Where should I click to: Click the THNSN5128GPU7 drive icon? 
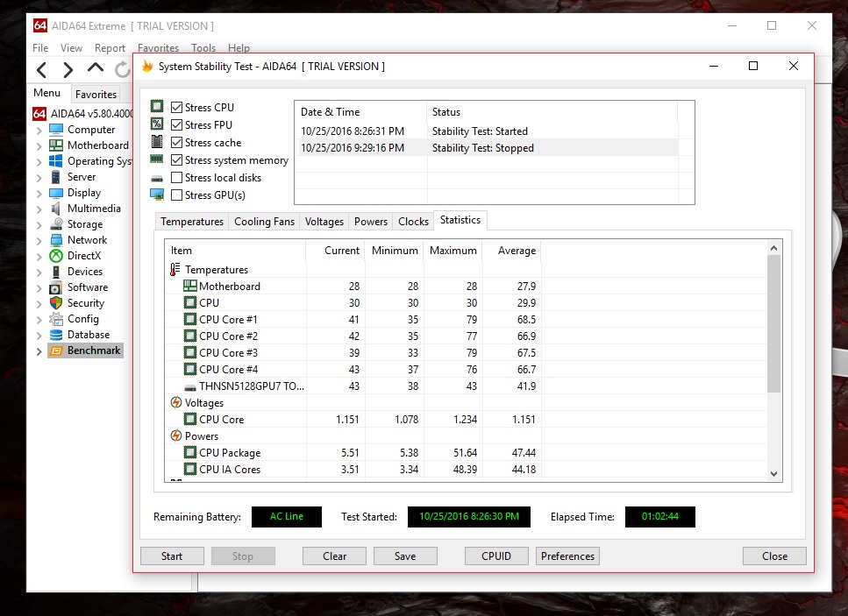[189, 387]
